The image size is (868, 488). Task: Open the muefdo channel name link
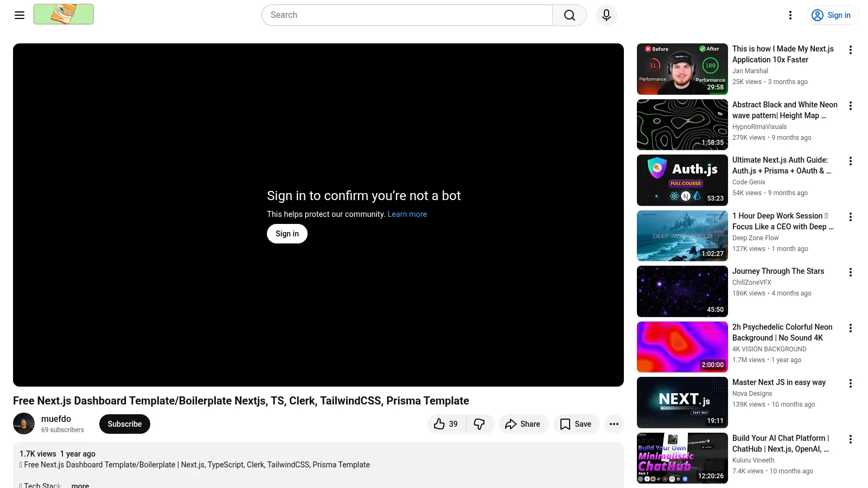click(56, 419)
